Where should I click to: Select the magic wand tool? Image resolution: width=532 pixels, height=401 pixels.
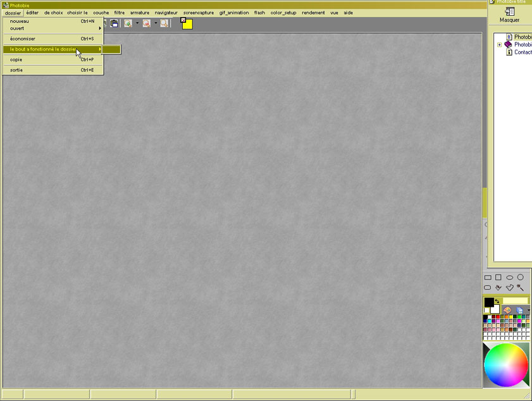tap(520, 288)
